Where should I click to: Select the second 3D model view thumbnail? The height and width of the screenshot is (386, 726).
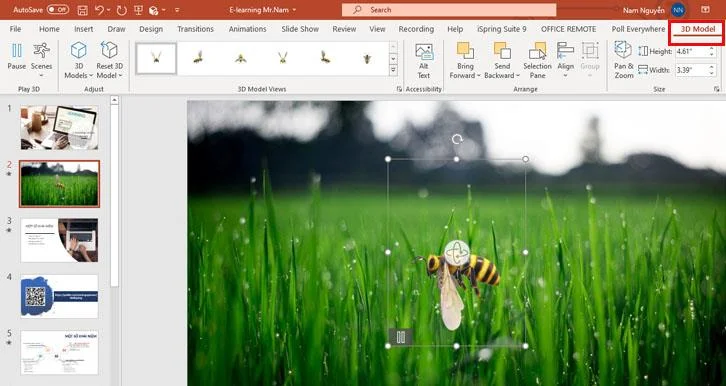(198, 58)
